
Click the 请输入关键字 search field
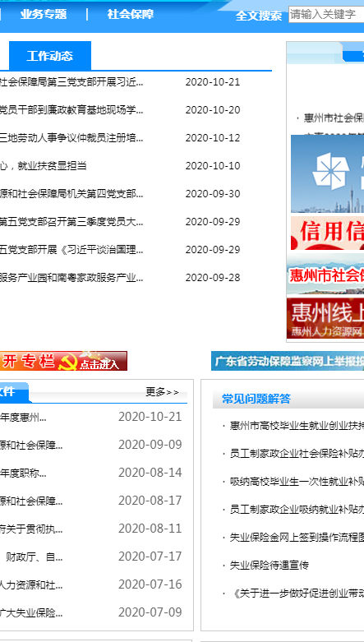click(326, 15)
